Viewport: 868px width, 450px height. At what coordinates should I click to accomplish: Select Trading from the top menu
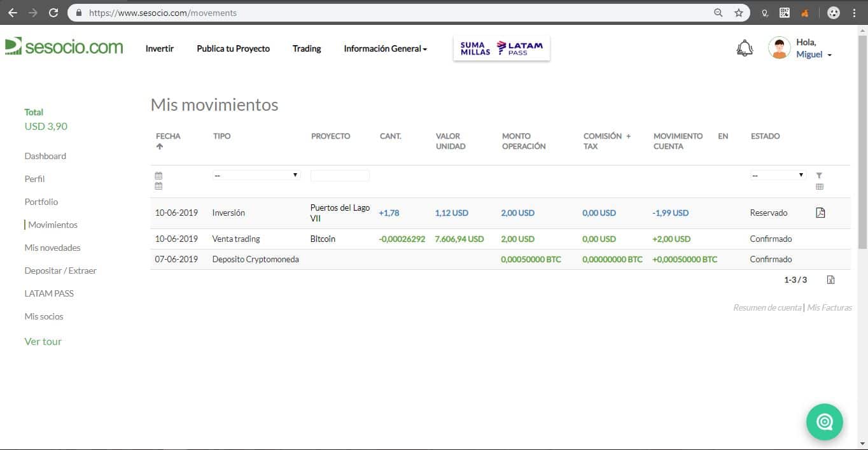point(306,48)
